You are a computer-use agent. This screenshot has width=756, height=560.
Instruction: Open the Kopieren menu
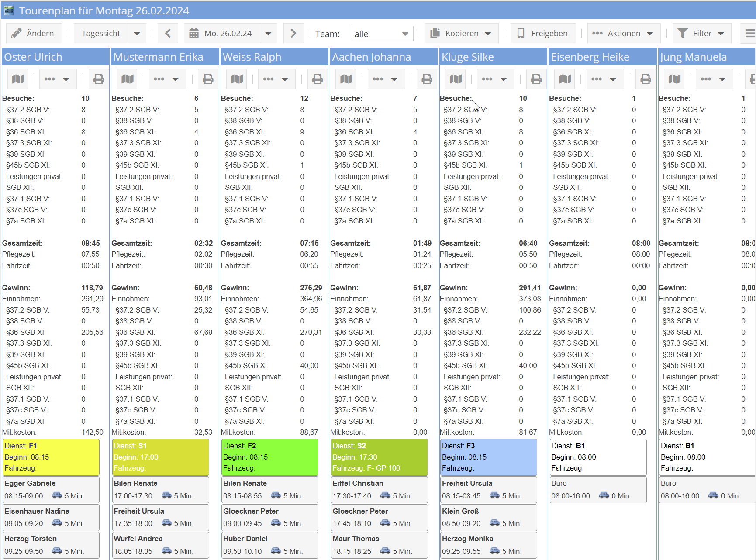point(461,34)
